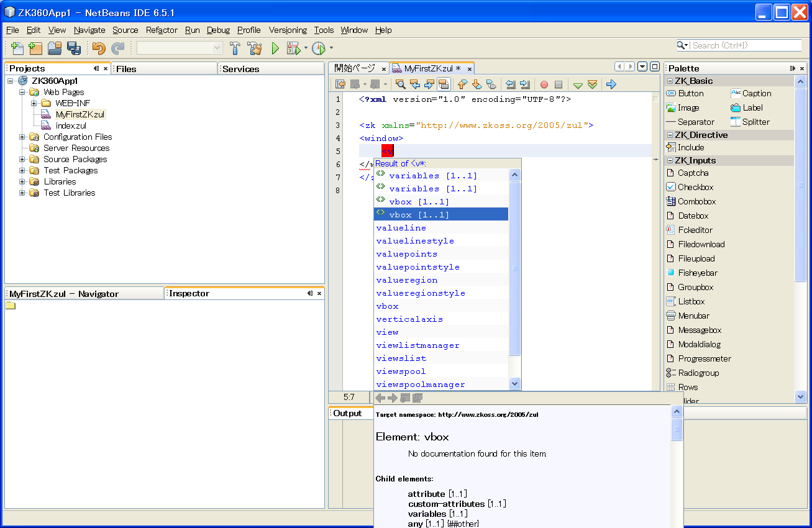812x528 pixels.
Task: Expand the Source Packages node
Action: pyautogui.click(x=22, y=159)
